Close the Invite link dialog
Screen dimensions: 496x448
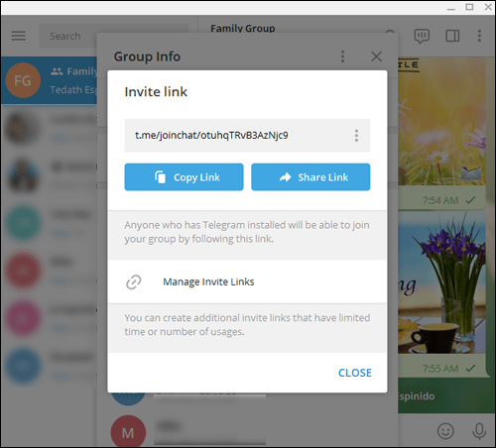click(x=355, y=373)
